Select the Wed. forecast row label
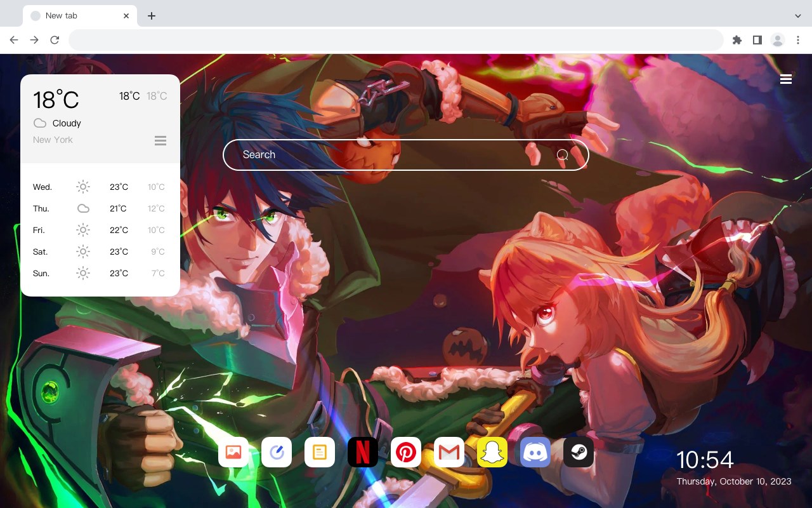The height and width of the screenshot is (508, 812). [43, 187]
